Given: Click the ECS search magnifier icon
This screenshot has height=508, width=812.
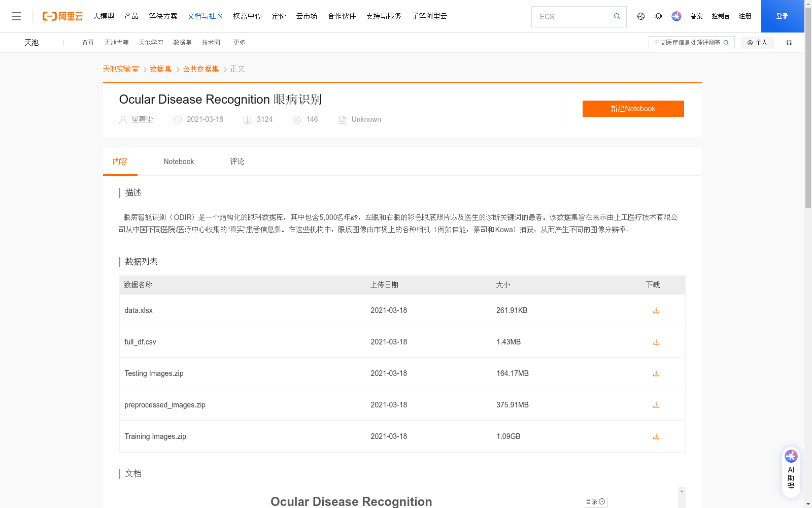Looking at the screenshot, I should tap(617, 16).
